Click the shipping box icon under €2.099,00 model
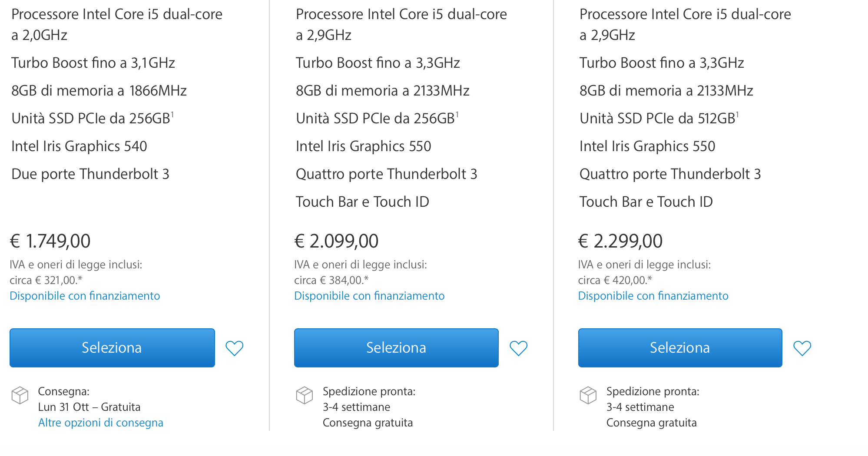Viewport: 868px width, 456px height. click(304, 395)
